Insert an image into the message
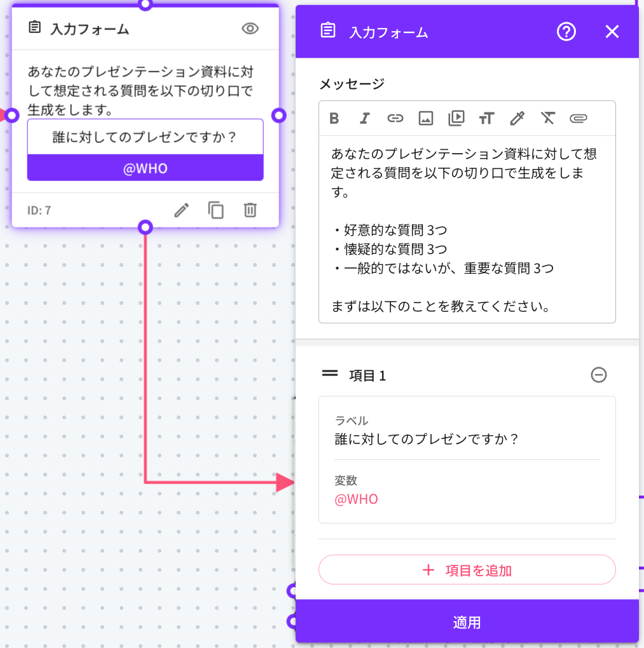 426,118
